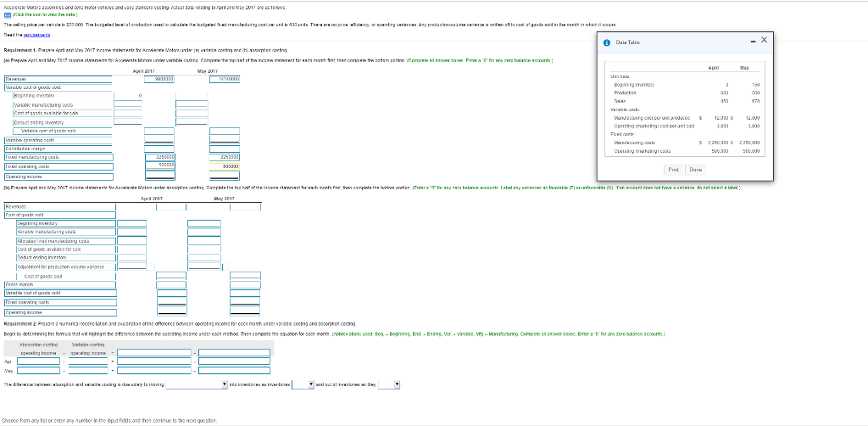Click the info icon in Data Table popup
The height and width of the screenshot is (426, 868).
pyautogui.click(x=605, y=42)
